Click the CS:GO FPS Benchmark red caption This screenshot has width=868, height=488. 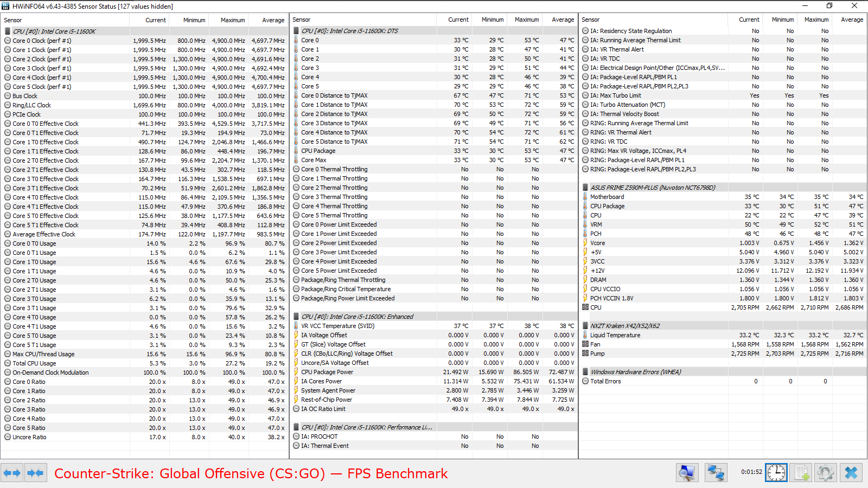[x=251, y=474]
